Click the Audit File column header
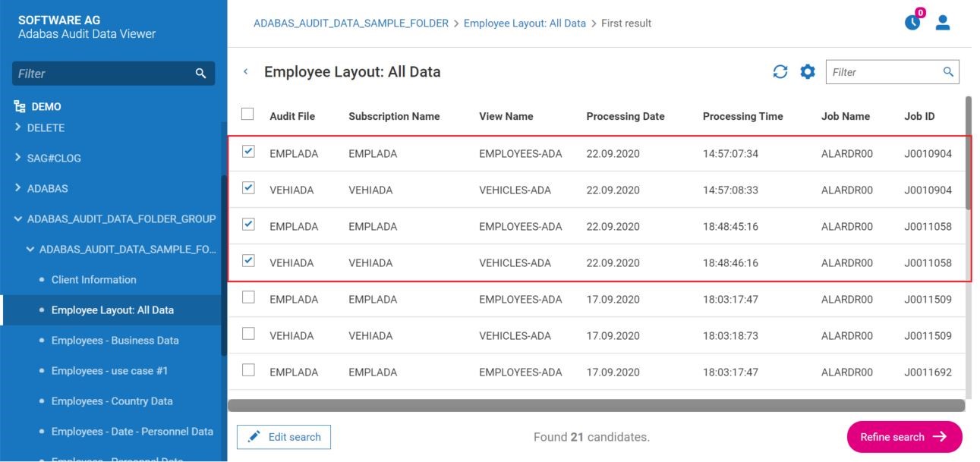The image size is (980, 462). (292, 116)
